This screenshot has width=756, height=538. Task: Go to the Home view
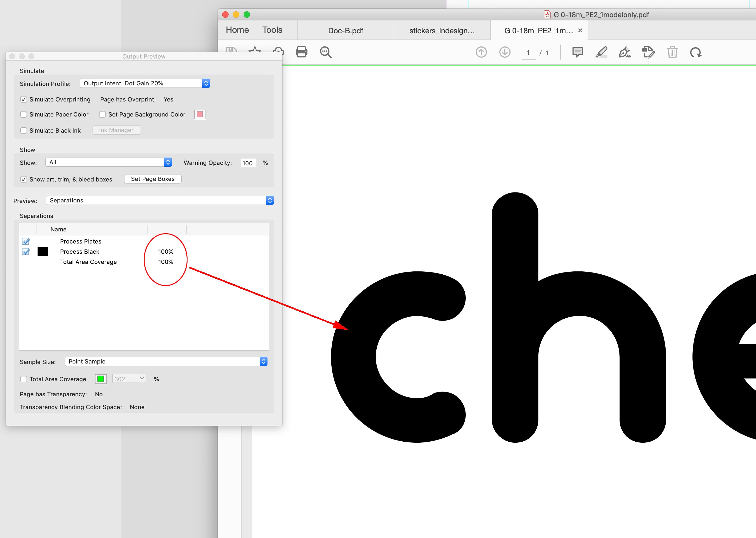point(237,30)
